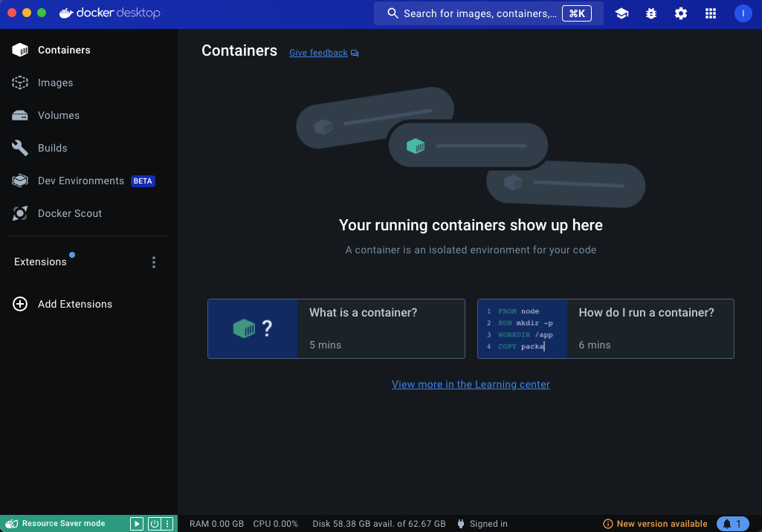This screenshot has height=532, width=762.
Task: Click the Give feedback link
Action: coord(318,53)
